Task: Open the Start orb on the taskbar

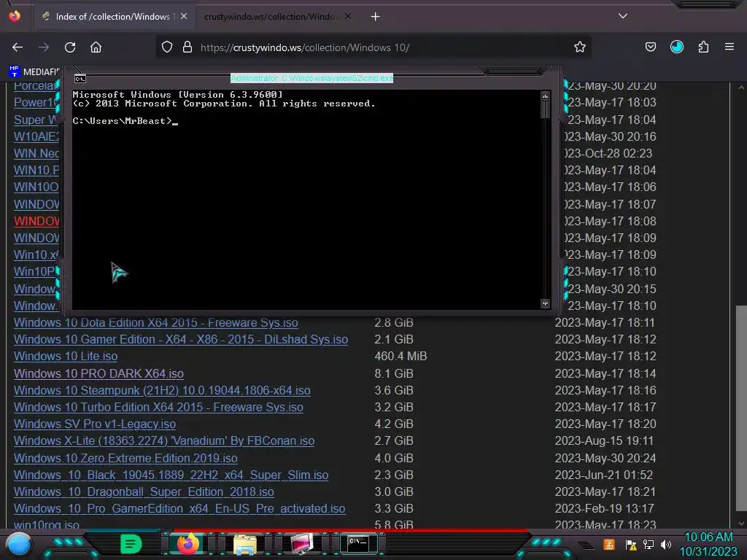Action: coord(18,545)
